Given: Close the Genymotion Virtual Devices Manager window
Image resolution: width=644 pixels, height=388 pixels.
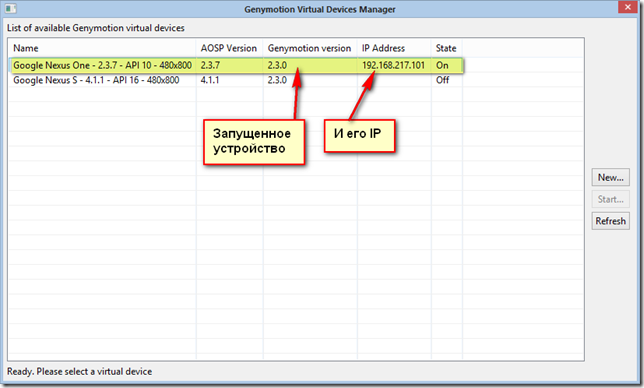Looking at the screenshot, I should 627,7.
